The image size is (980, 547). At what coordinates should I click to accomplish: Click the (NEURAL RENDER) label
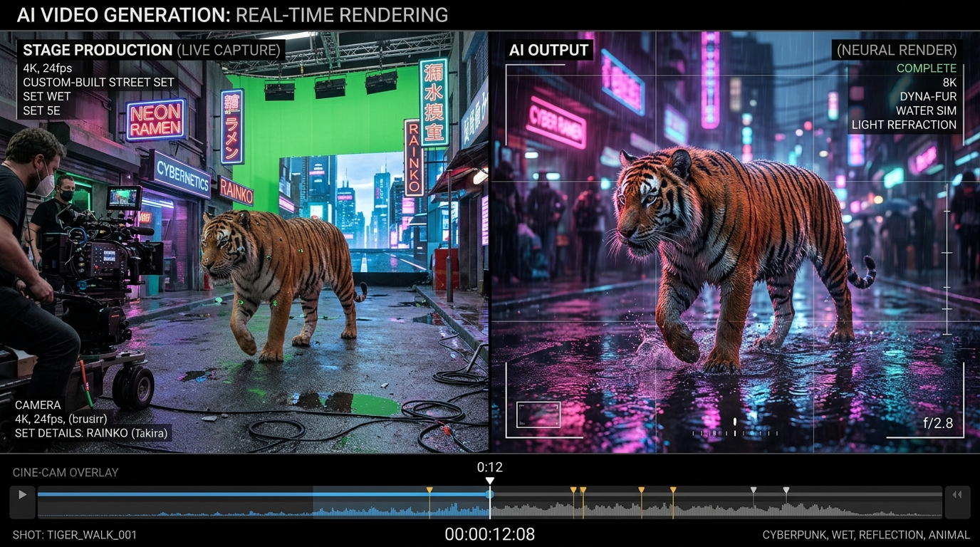point(897,50)
